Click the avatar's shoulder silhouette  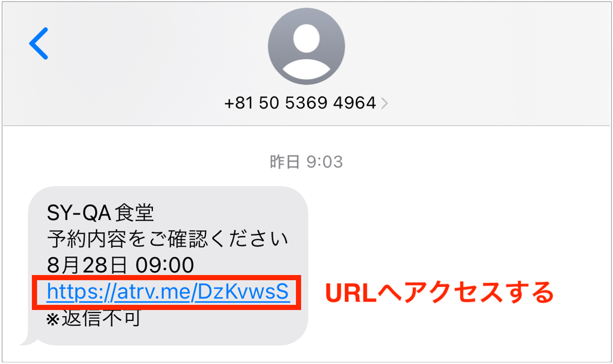pyautogui.click(x=307, y=69)
